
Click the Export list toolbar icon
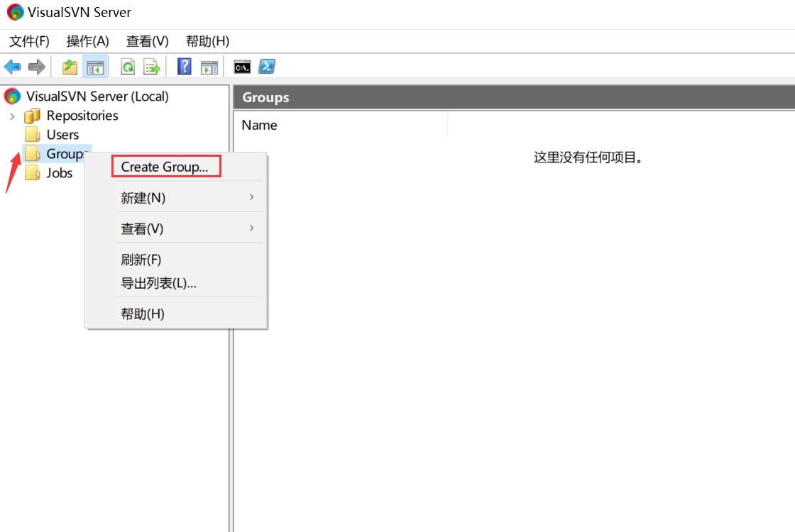[152, 67]
